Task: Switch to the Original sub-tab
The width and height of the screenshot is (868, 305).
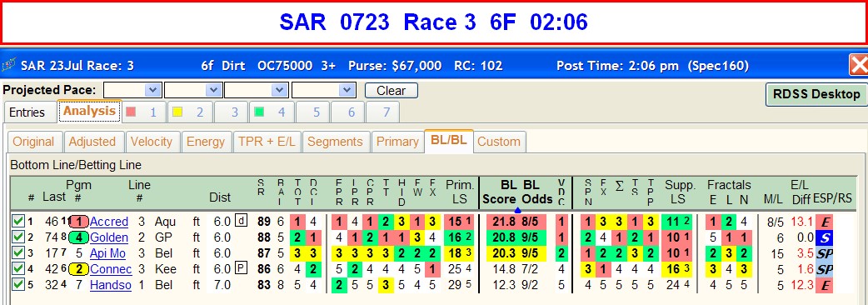Action: tap(34, 142)
